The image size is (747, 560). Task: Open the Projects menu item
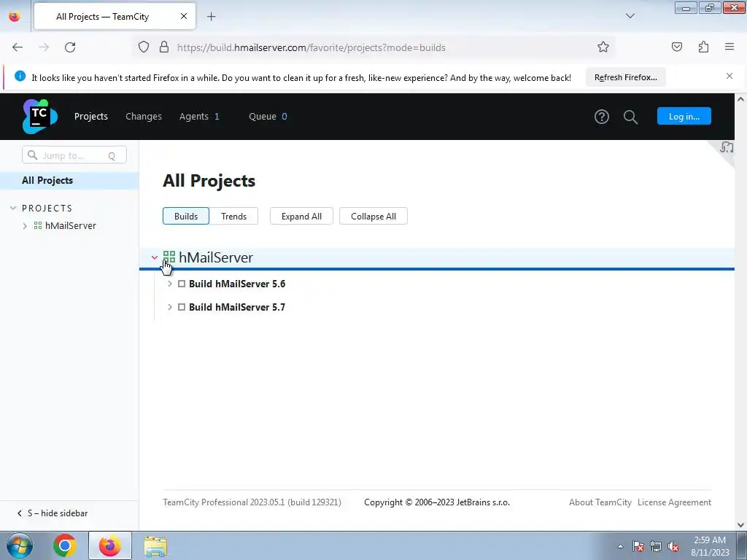(x=91, y=116)
